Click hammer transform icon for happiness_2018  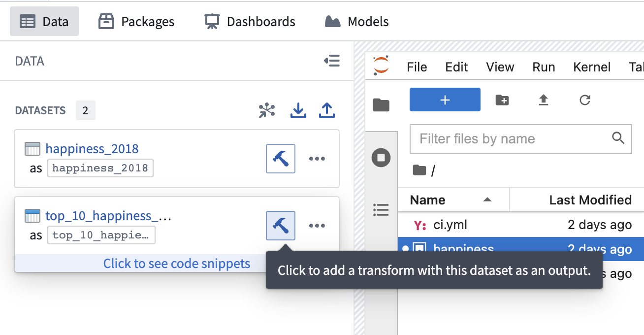[x=281, y=159]
